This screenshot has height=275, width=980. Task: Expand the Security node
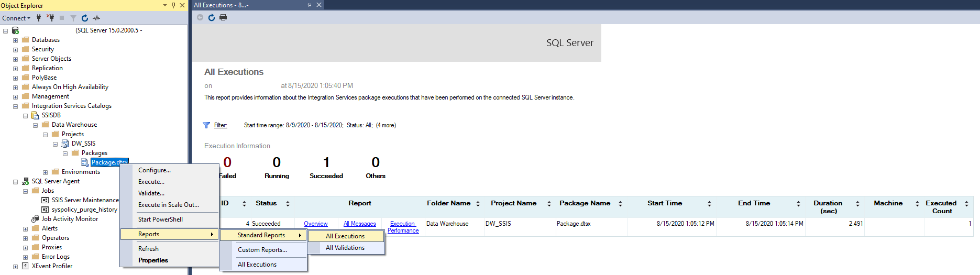point(15,50)
